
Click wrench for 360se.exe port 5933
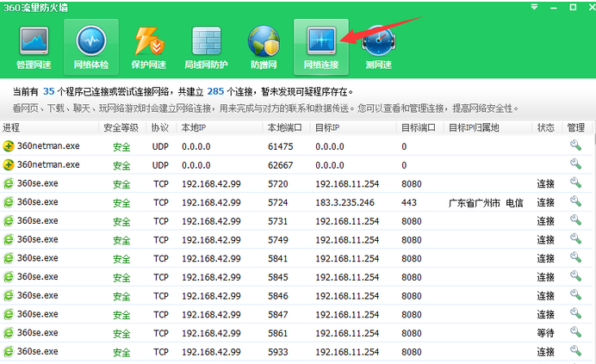[575, 350]
